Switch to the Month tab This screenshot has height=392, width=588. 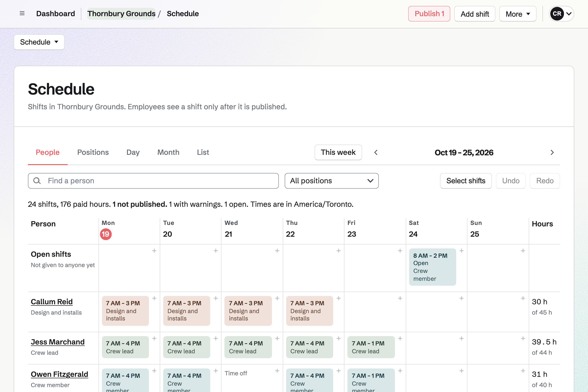point(168,152)
